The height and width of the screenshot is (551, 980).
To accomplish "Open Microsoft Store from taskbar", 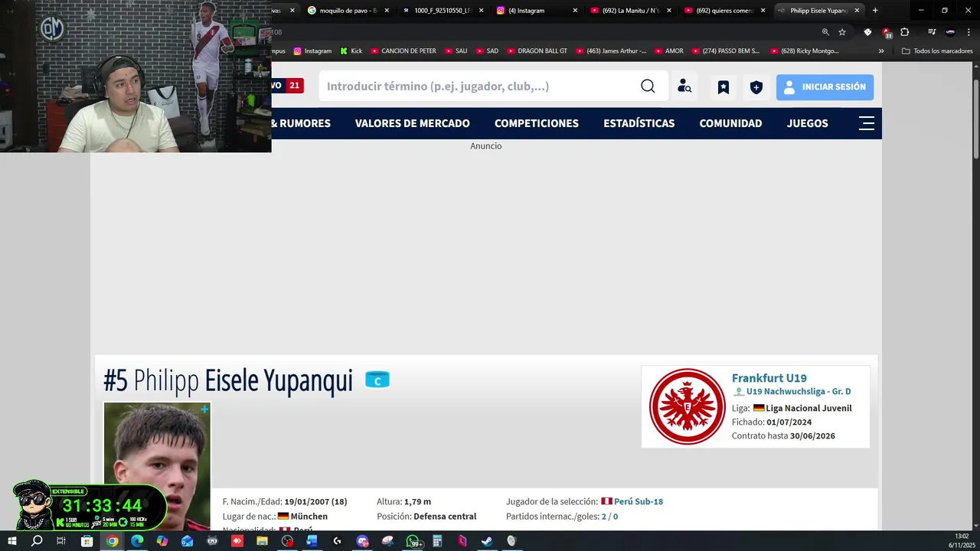I will point(87,541).
